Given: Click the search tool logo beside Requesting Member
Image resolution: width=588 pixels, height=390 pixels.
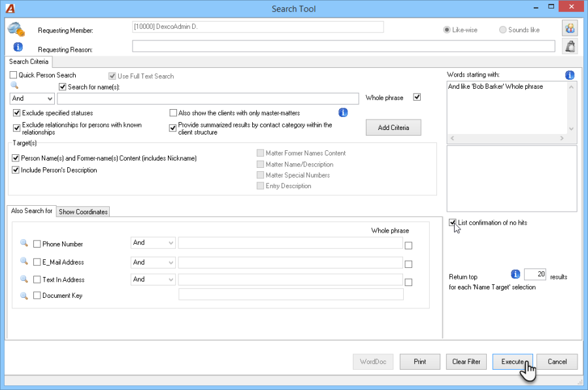Looking at the screenshot, I should [16, 29].
